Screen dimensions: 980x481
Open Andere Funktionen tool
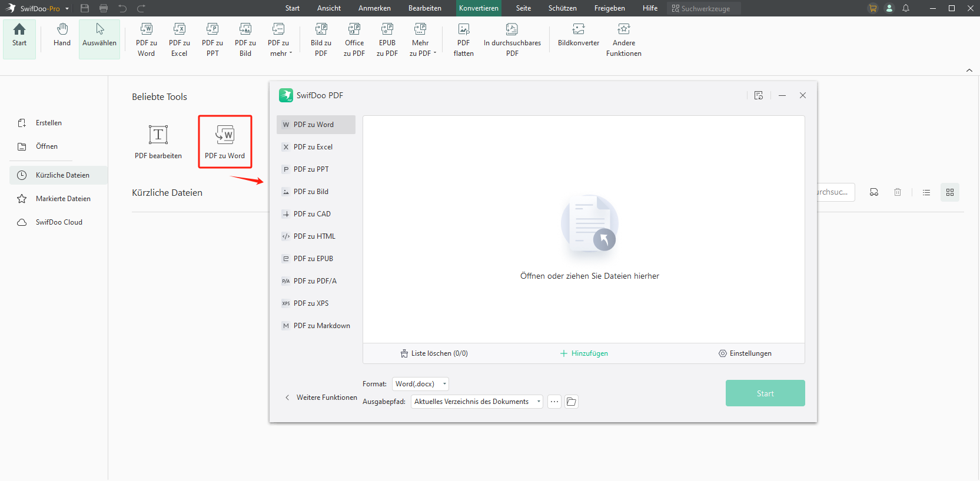click(x=624, y=39)
